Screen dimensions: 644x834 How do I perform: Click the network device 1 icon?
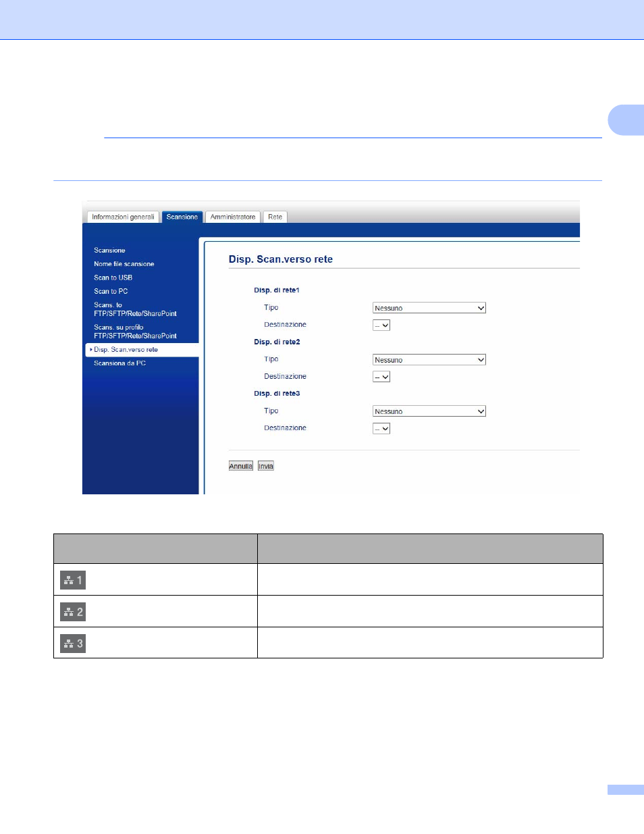73,580
